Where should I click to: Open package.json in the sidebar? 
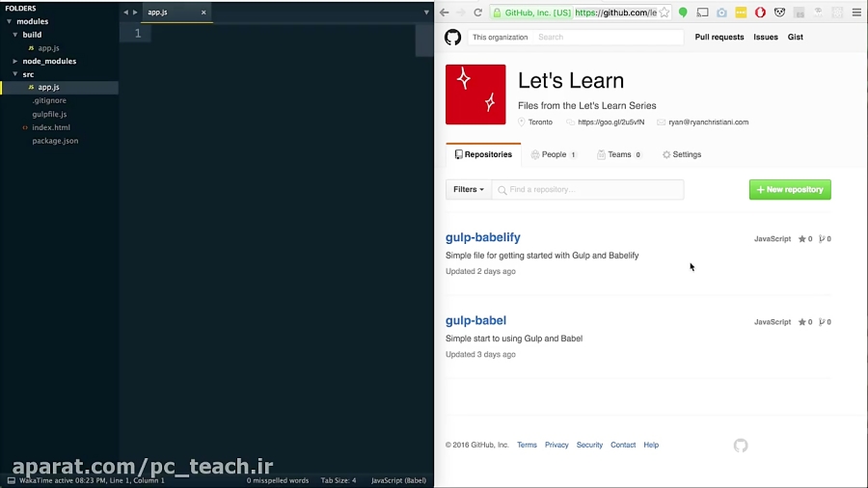(x=55, y=141)
